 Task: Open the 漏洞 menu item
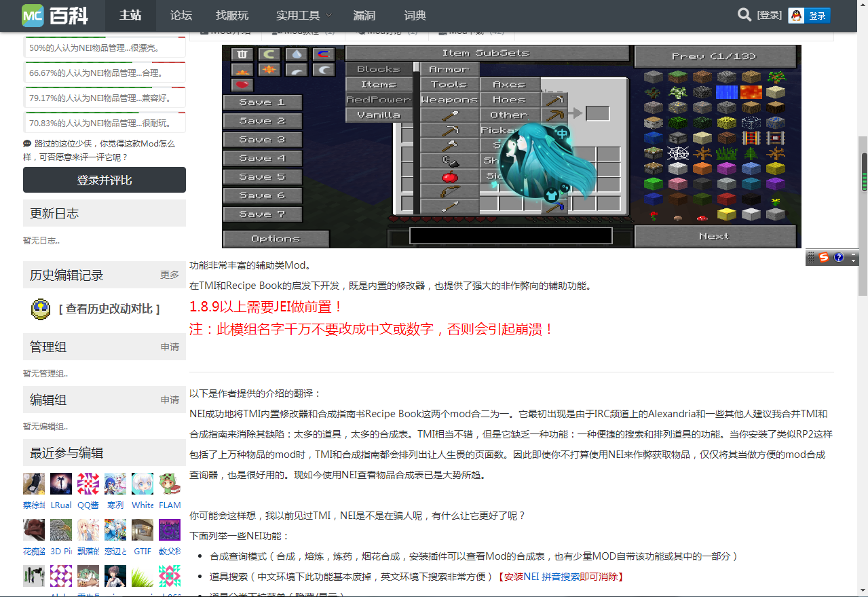coord(364,15)
